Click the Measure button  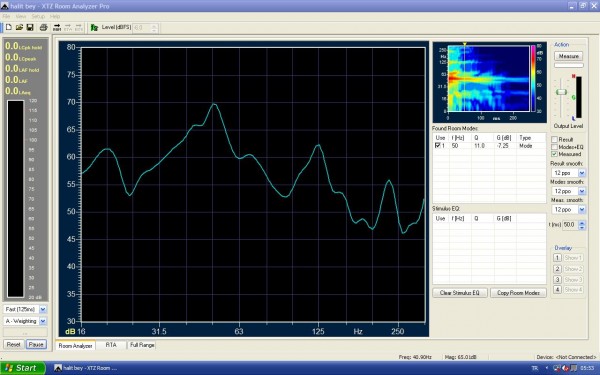pos(569,56)
